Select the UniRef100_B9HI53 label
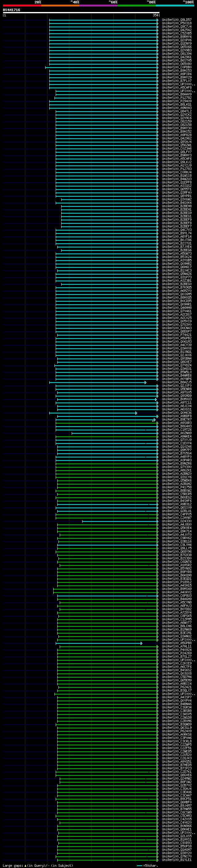This screenshot has height=868, width=197. tap(176, 71)
